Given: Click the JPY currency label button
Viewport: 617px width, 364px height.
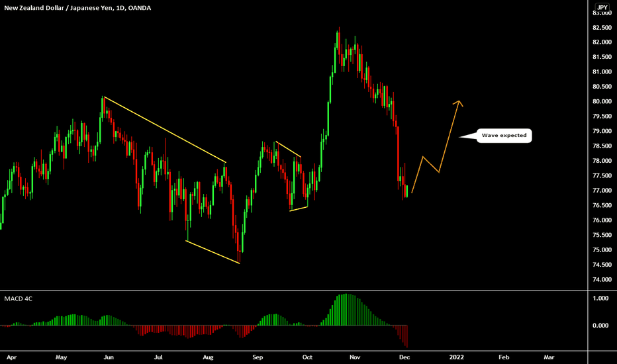Looking at the screenshot, I should 602,7.
